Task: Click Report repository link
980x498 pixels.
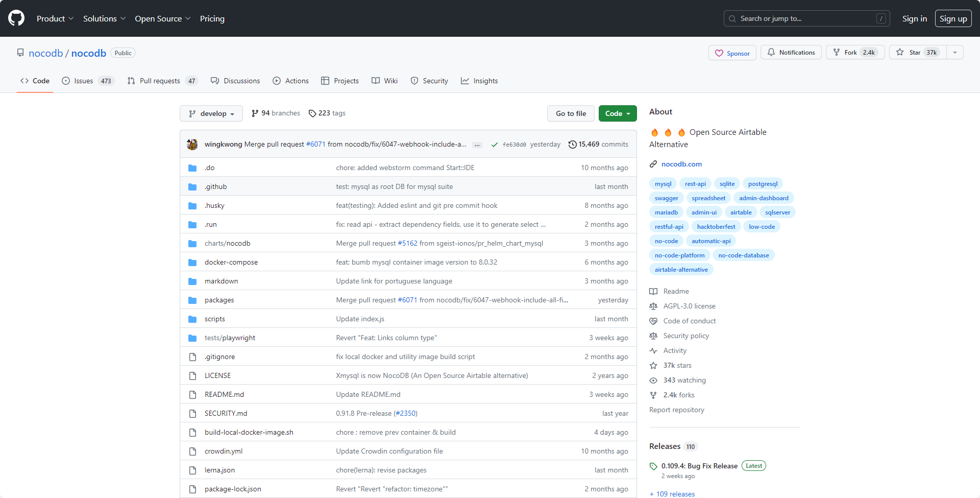Action: pos(676,410)
